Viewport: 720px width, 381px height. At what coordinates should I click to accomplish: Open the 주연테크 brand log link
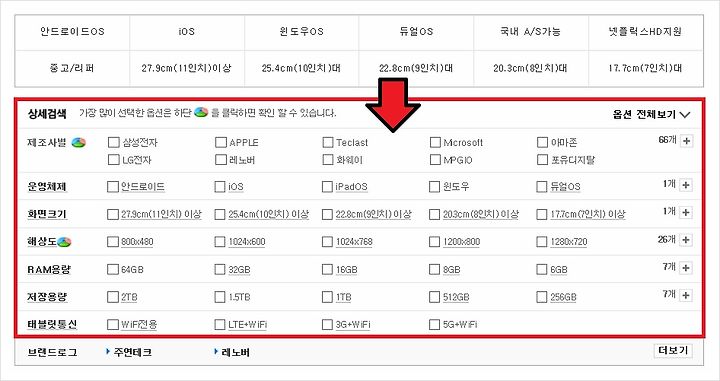point(133,353)
